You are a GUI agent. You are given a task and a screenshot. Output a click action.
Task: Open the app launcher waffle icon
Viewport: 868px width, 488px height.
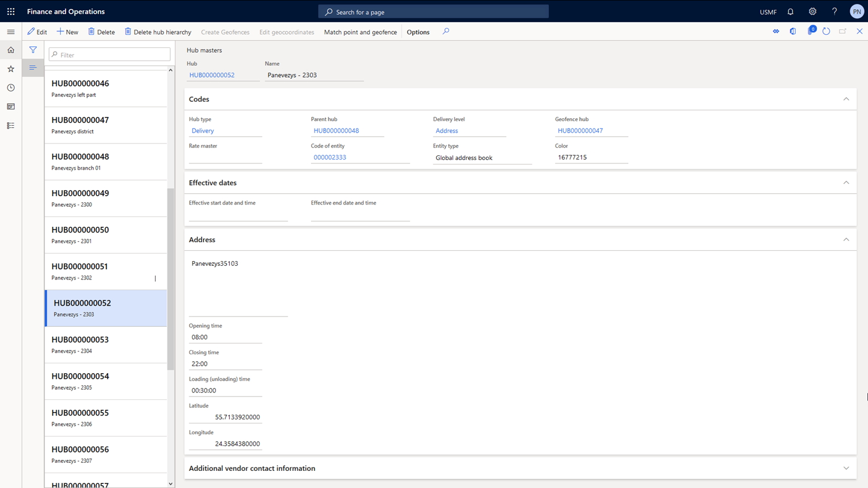11,11
